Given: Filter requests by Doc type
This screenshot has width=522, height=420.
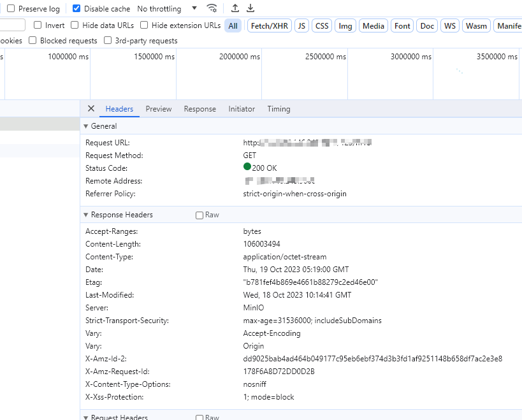Looking at the screenshot, I should pyautogui.click(x=427, y=25).
